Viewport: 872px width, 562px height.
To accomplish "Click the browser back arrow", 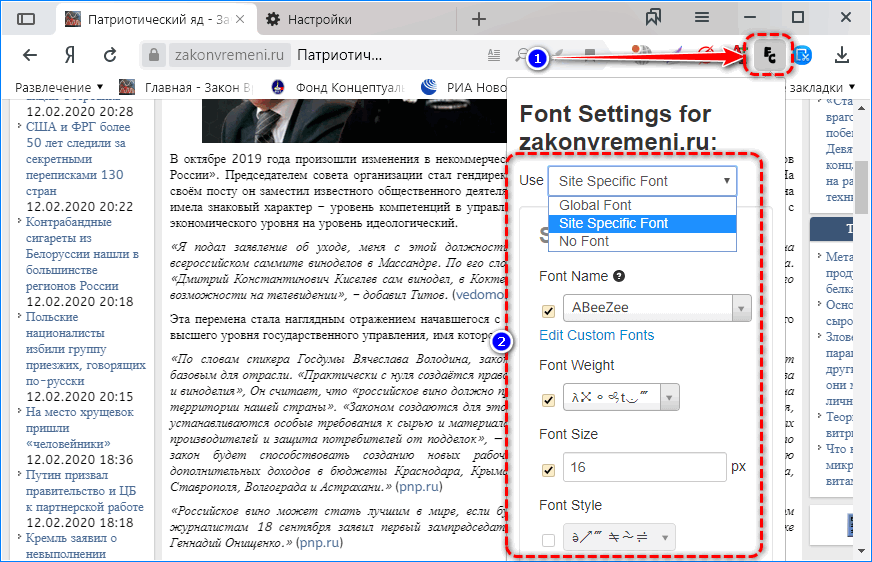I will pos(30,55).
